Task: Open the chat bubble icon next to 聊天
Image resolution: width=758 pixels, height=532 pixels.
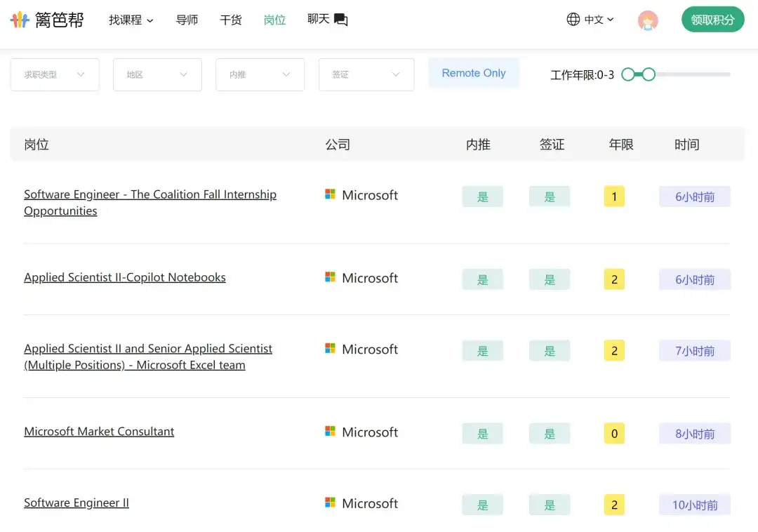Action: tap(341, 20)
